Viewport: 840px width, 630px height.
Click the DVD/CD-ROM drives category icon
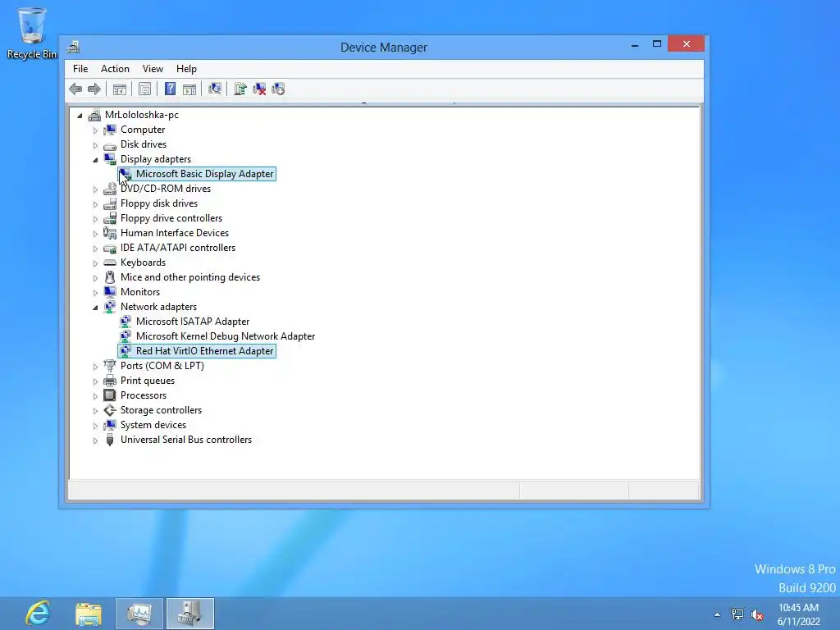110,189
